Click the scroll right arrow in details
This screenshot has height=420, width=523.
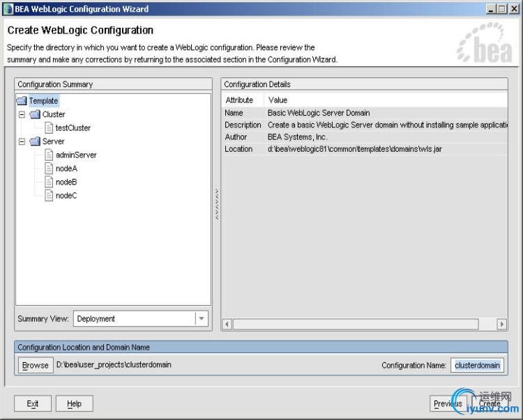pos(501,324)
